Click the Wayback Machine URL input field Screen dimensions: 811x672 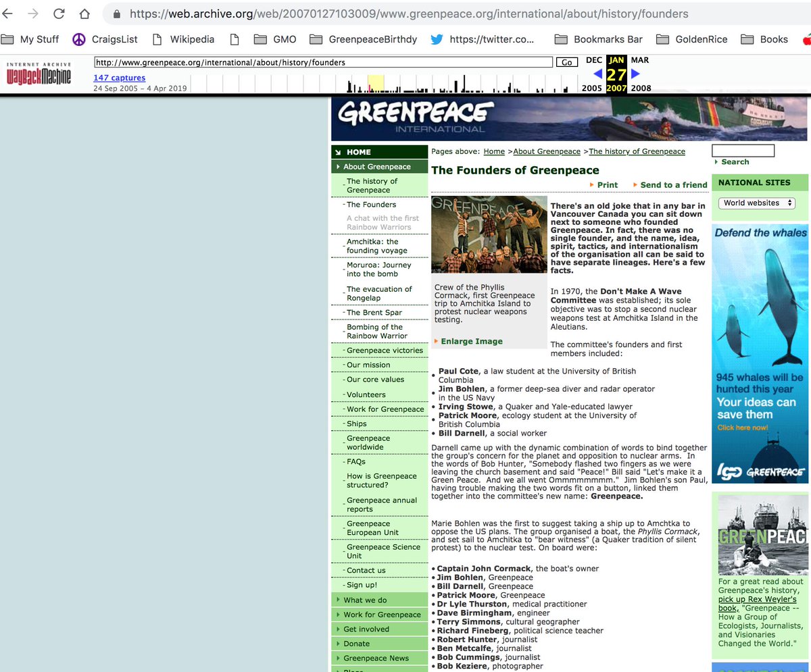(324, 62)
